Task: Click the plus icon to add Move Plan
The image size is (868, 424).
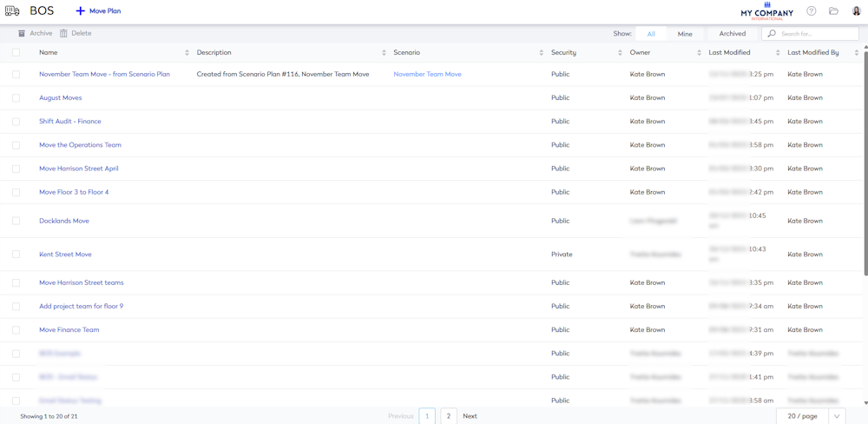Action: click(80, 11)
